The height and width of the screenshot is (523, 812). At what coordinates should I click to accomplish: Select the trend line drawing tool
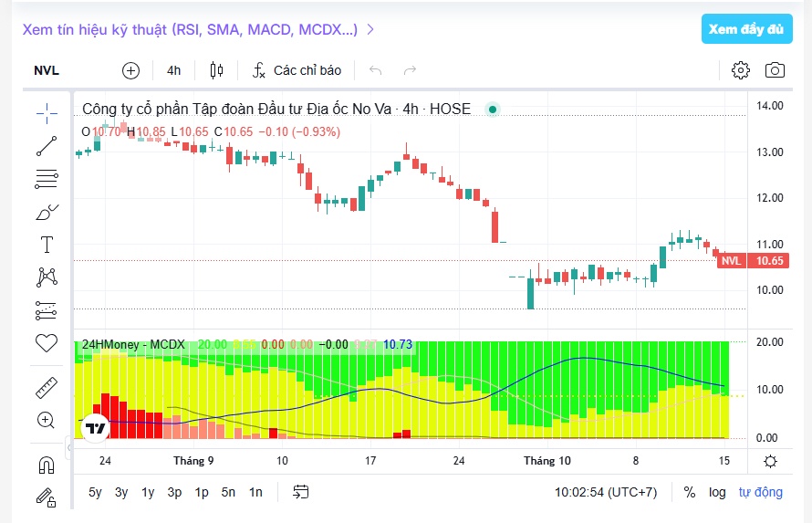coord(47,146)
